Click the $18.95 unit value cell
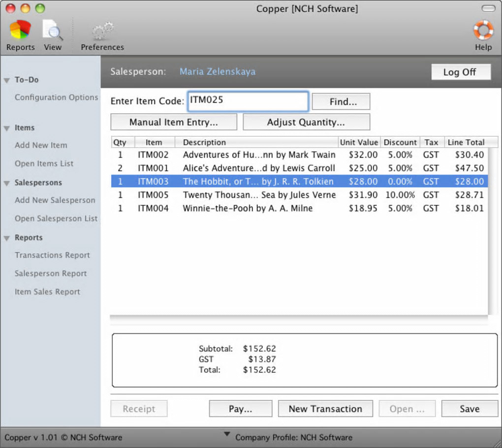 pyautogui.click(x=363, y=208)
